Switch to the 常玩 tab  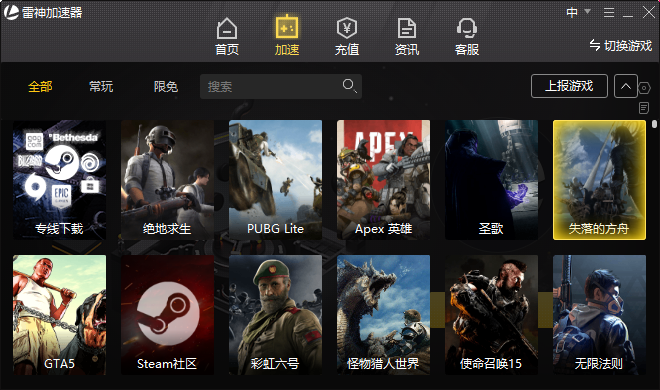pos(101,87)
